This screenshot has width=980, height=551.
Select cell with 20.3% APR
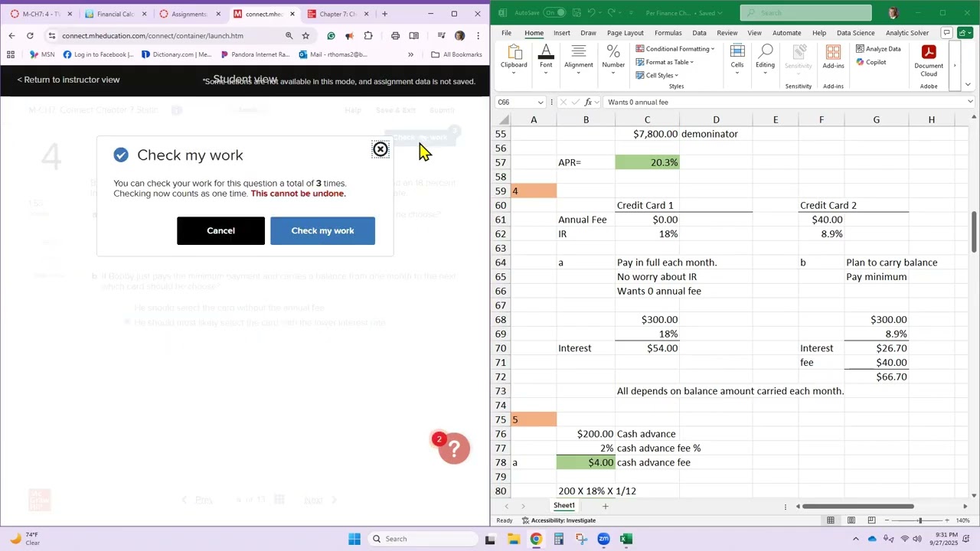tap(647, 162)
